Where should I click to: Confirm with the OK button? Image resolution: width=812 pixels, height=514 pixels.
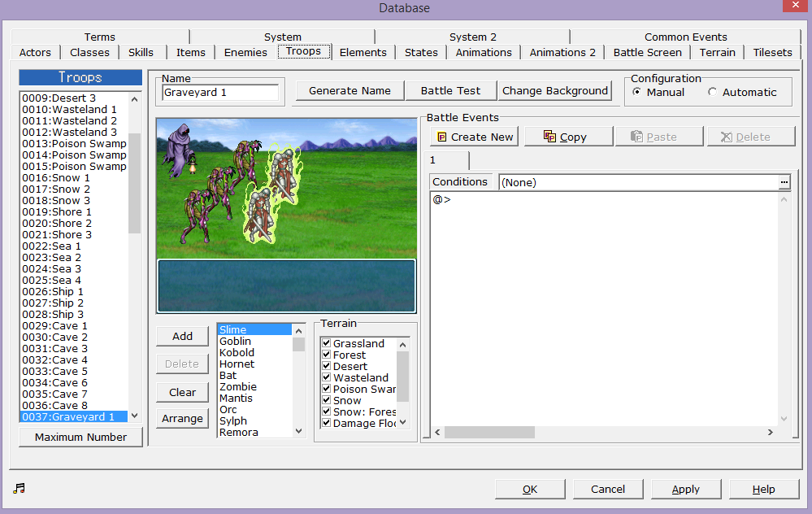click(x=530, y=489)
